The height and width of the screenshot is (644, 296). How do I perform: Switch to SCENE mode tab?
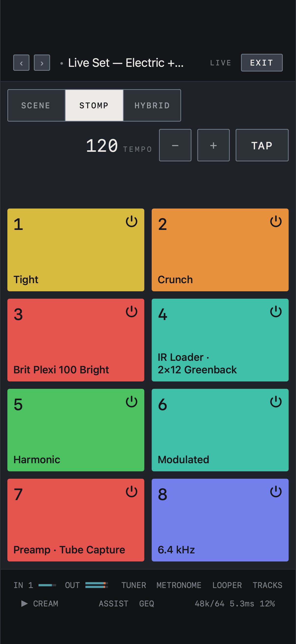coord(36,105)
